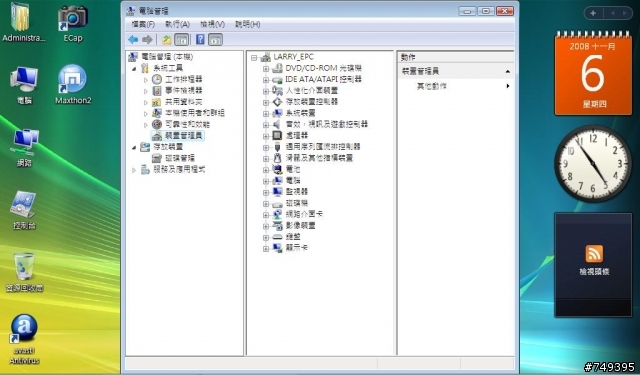Click the sidebar next-page arrow

pos(624,13)
